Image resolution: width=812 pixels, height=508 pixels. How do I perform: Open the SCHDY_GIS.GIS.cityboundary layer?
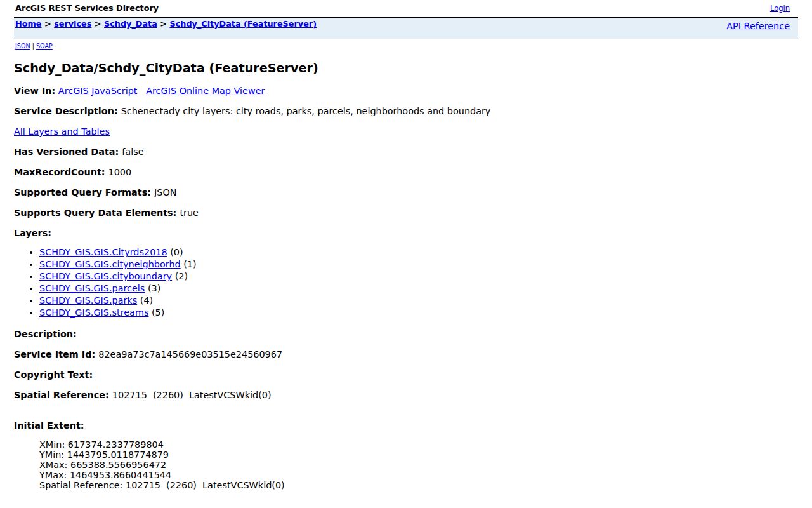[105, 276]
